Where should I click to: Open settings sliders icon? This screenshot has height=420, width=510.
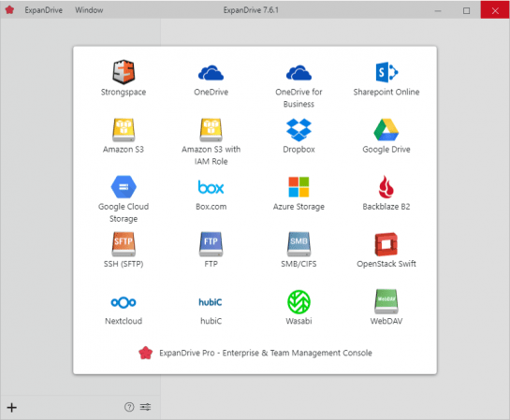pyautogui.click(x=145, y=407)
